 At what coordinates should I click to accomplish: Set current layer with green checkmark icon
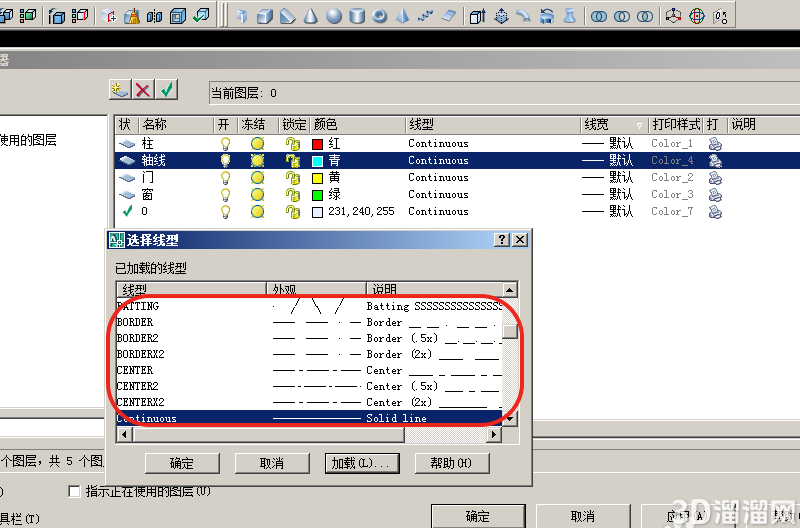[x=167, y=90]
